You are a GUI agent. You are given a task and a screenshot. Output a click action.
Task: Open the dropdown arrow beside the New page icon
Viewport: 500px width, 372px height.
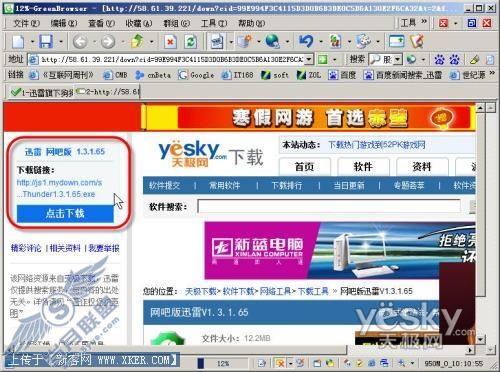[x=33, y=42]
